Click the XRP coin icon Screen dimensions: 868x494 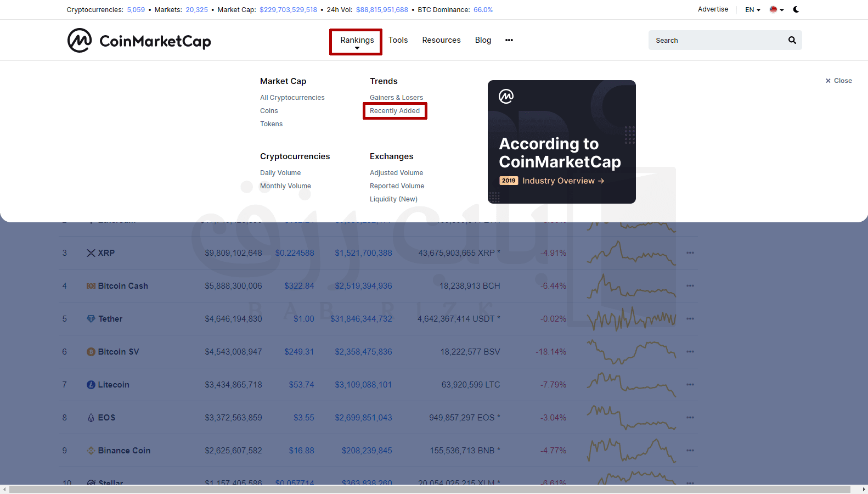tap(91, 253)
